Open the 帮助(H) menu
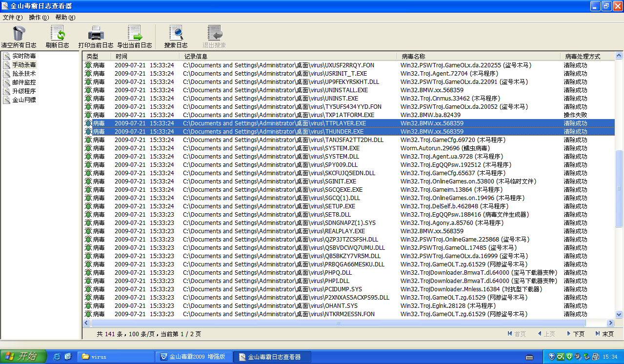 [65, 18]
